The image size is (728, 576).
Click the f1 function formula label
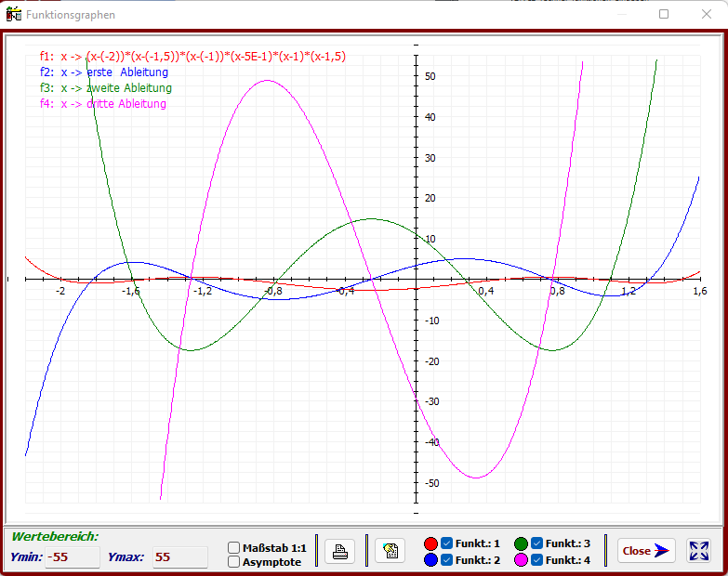pyautogui.click(x=192, y=57)
